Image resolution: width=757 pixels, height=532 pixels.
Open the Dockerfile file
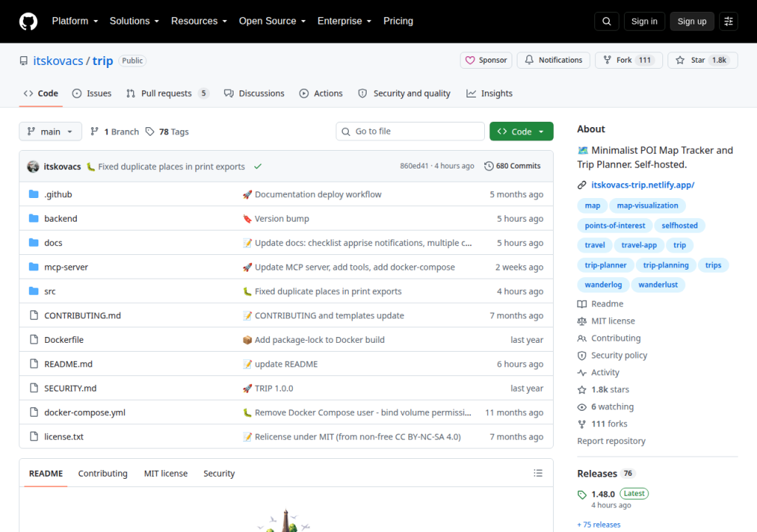(x=64, y=340)
